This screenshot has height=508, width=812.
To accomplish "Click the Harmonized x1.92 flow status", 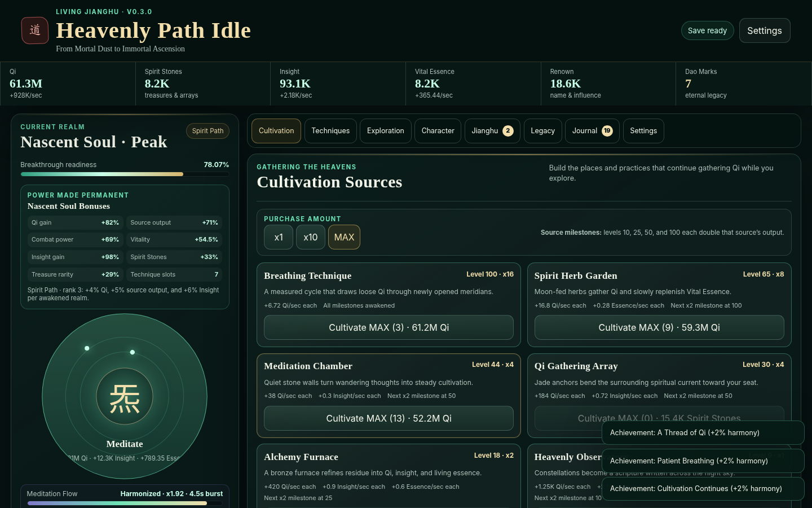I will [171, 494].
